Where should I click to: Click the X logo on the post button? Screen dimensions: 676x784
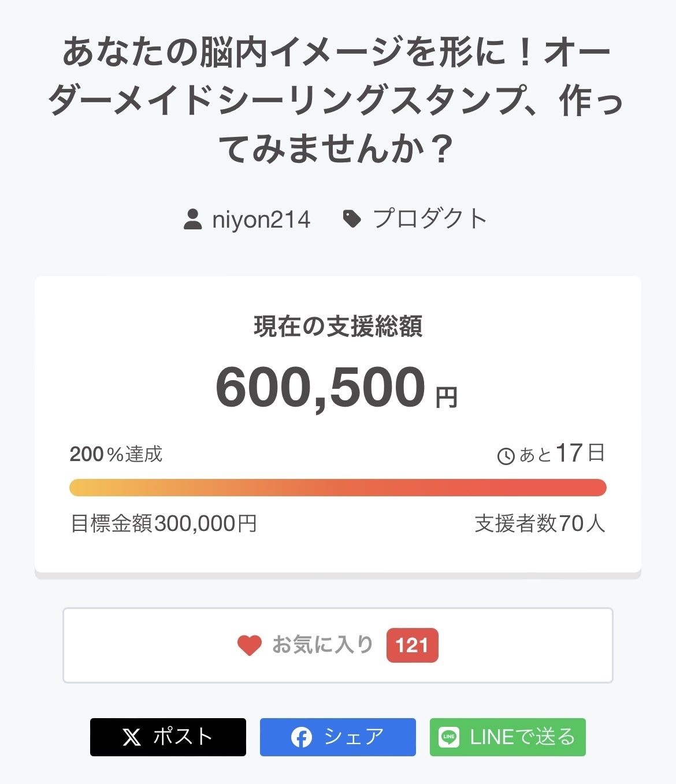(132, 737)
